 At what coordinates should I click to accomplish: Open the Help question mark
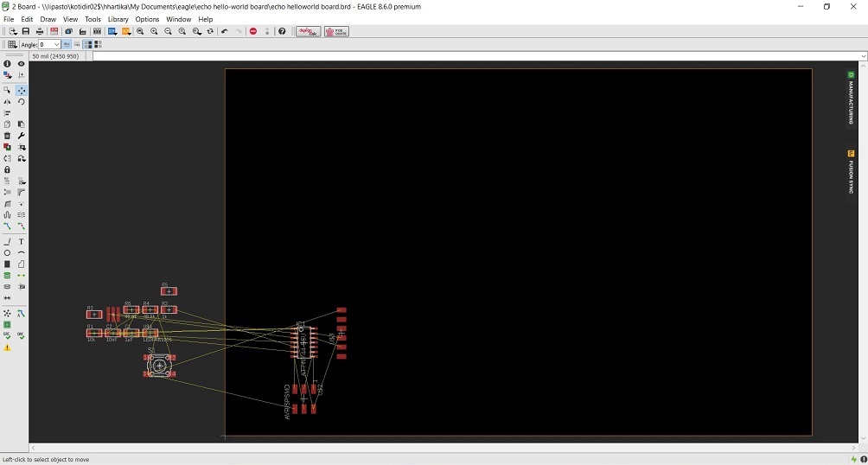(x=282, y=32)
